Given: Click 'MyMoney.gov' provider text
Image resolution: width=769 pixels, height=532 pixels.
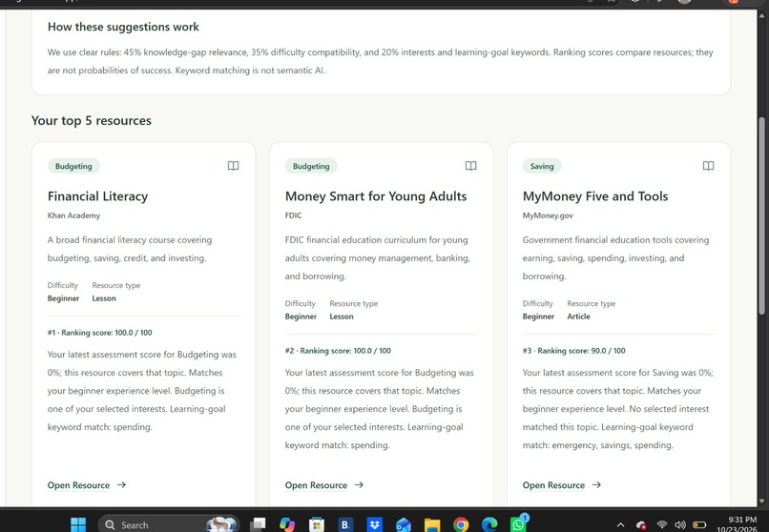Looking at the screenshot, I should (x=548, y=215).
